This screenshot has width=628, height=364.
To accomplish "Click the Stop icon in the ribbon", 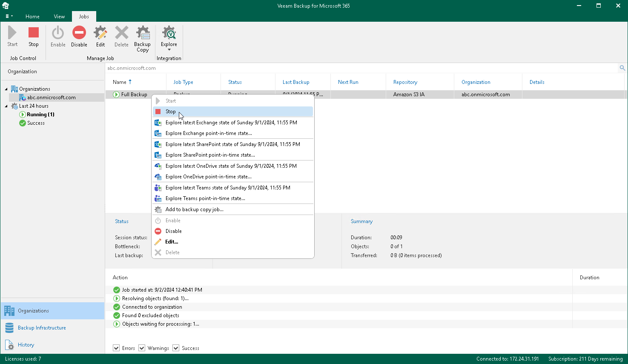I will [x=34, y=32].
